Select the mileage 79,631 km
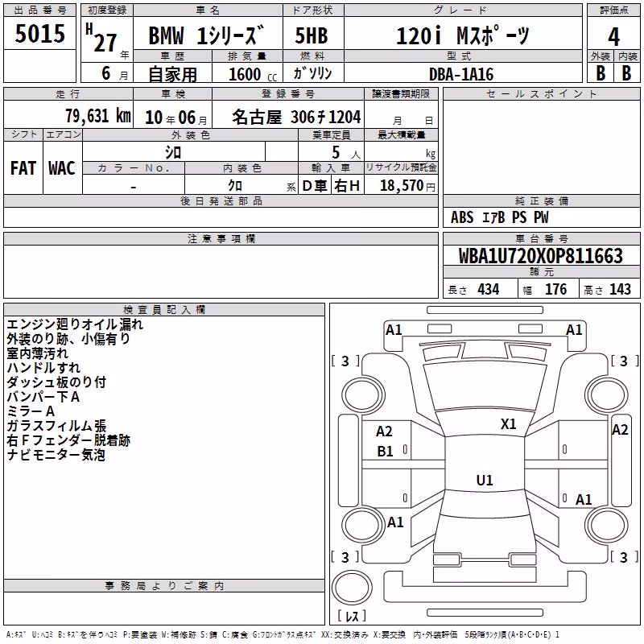The image size is (644, 644). click(98, 116)
